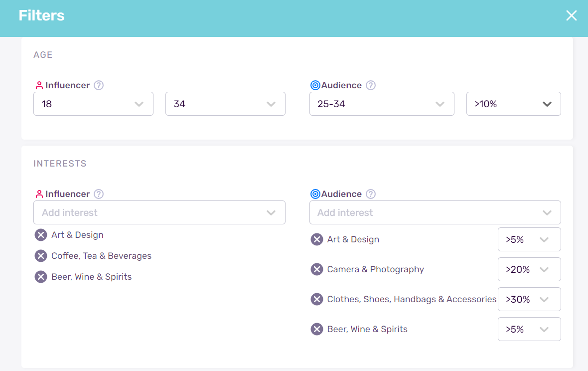Screen dimensions: 588x371
Task: Click the Influencer person icon in Age section
Action: 40,85
